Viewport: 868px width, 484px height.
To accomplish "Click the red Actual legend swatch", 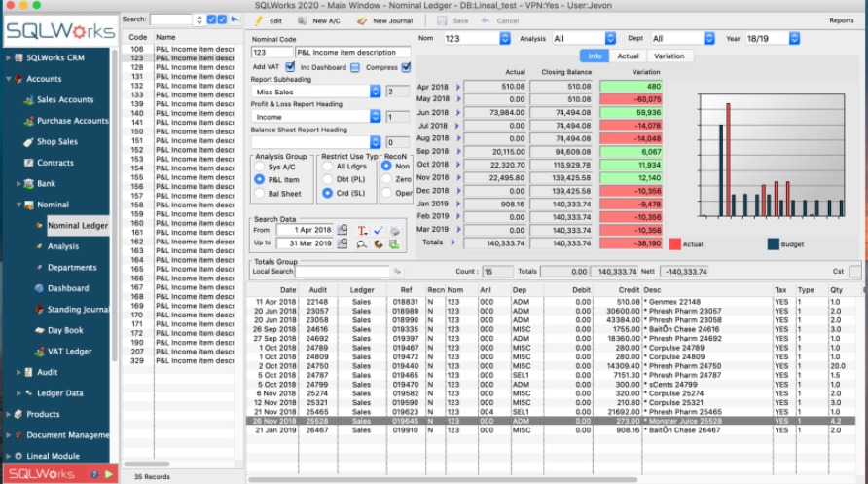I will pyautogui.click(x=674, y=244).
